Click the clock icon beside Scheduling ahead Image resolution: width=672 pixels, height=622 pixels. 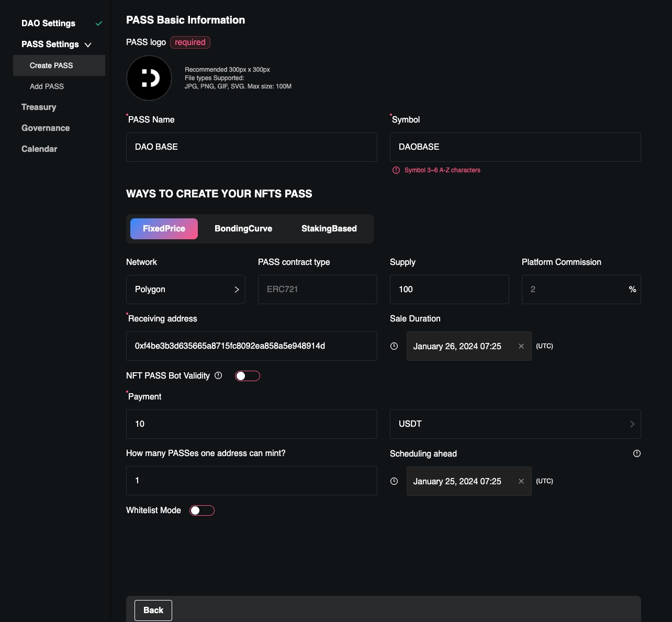click(394, 481)
